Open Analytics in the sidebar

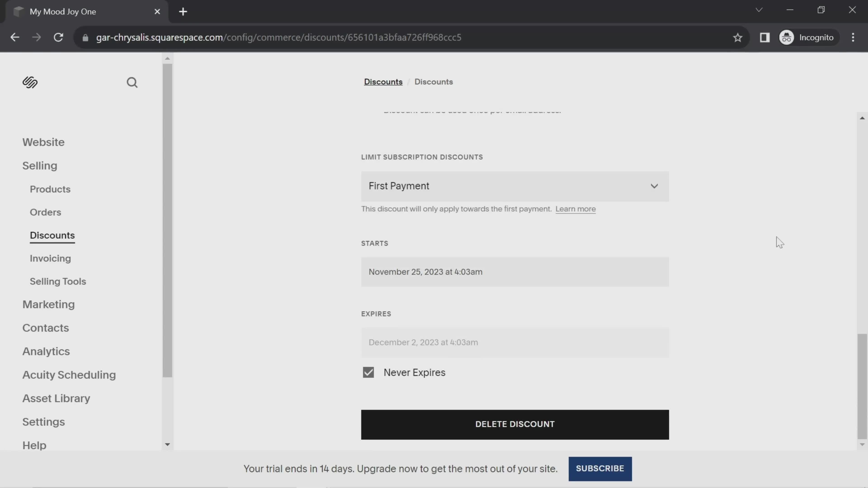click(x=46, y=352)
